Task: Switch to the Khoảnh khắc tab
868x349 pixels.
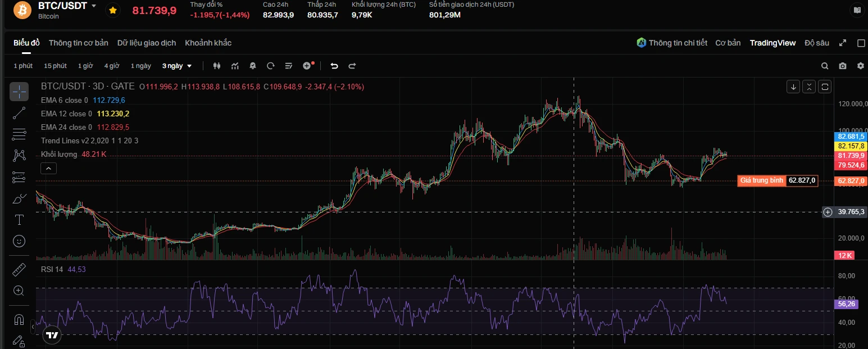Action: [208, 43]
